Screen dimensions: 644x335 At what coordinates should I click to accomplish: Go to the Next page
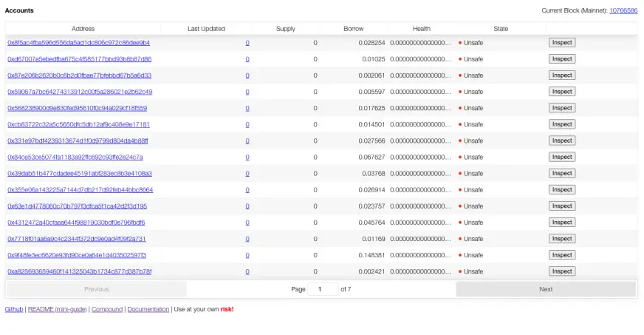[546, 289]
